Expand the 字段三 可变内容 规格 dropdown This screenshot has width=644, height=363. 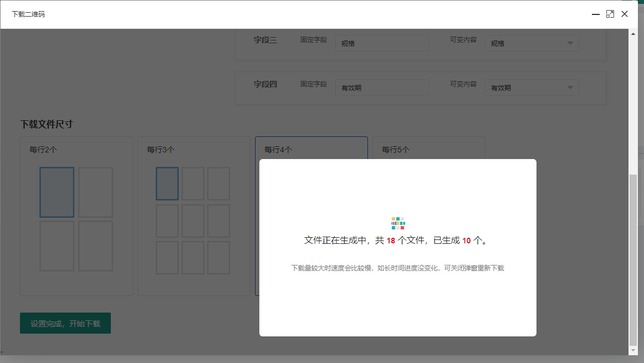pos(531,43)
